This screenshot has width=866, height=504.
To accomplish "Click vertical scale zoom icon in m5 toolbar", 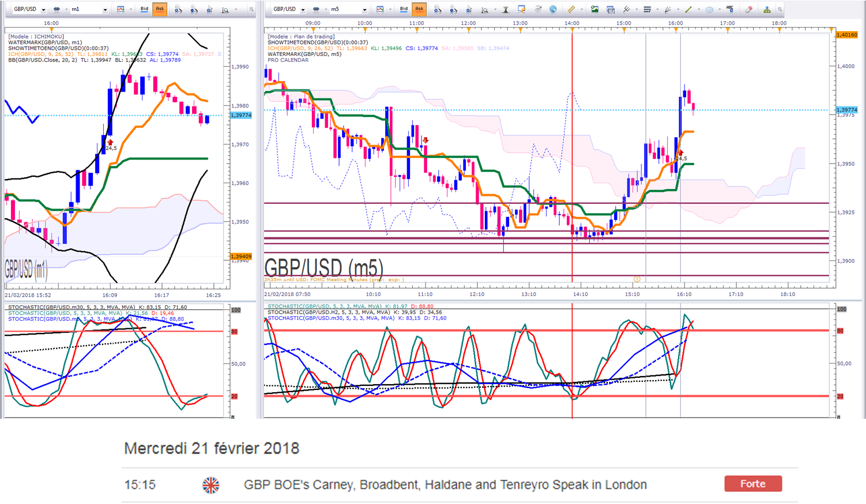I will [x=485, y=9].
